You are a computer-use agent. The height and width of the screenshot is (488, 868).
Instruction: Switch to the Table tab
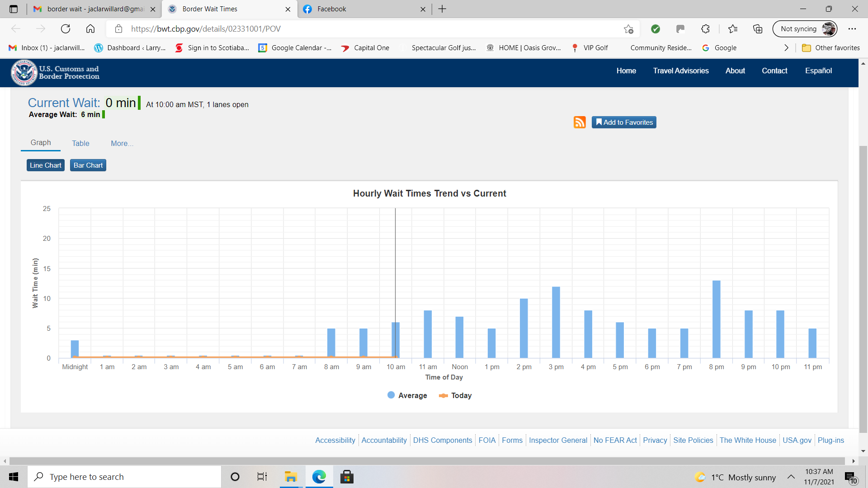pyautogui.click(x=80, y=143)
